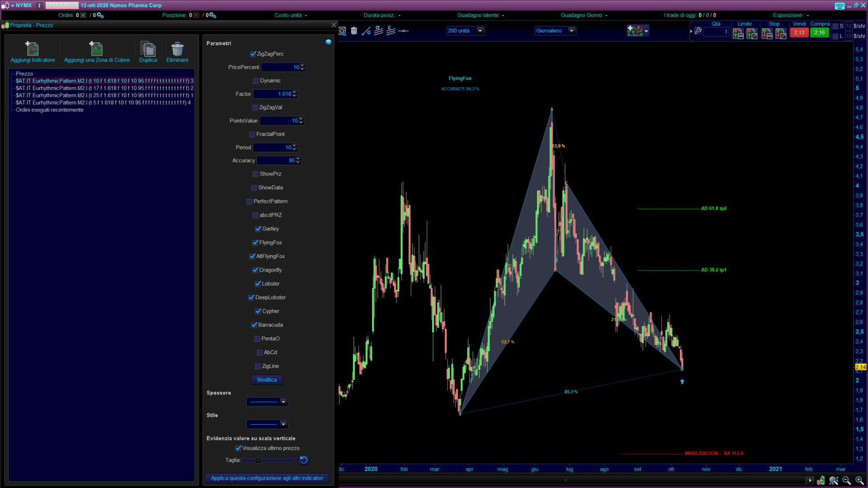Image resolution: width=868 pixels, height=488 pixels.
Task: Click Aggiungi una Zona di Colore icon
Action: point(96,49)
